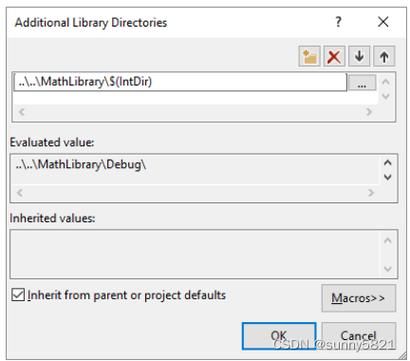Move line up with up arrow icon
This screenshot has width=410, height=361.
tap(384, 56)
